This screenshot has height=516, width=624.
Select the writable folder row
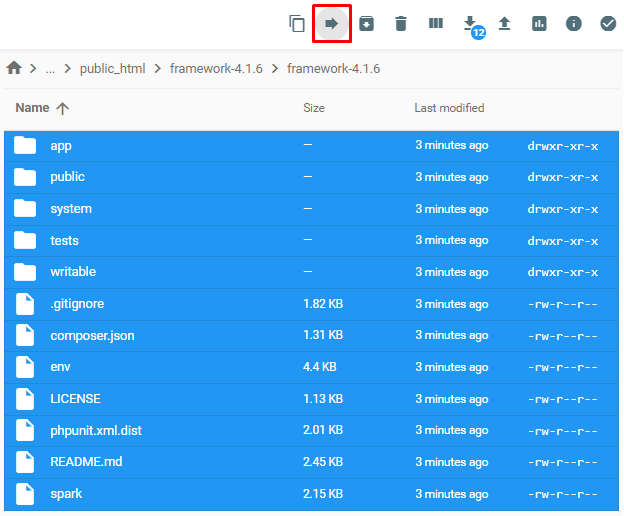click(x=73, y=272)
